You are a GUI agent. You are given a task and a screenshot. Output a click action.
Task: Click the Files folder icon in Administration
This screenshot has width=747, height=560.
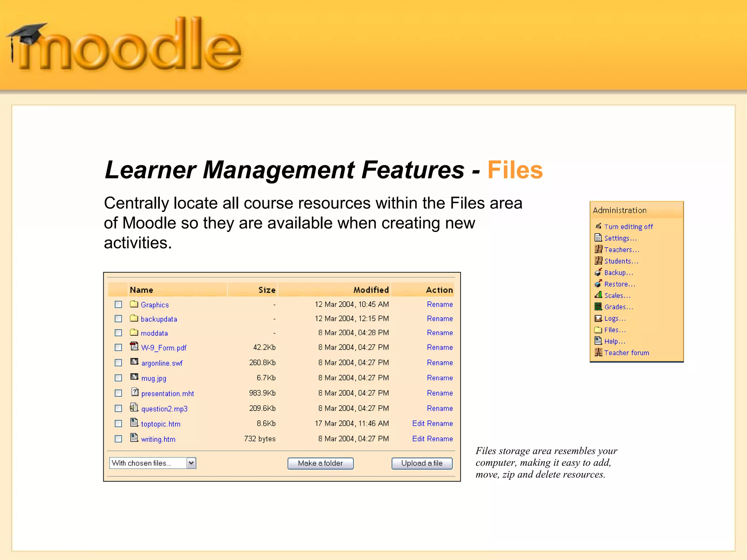tap(598, 330)
